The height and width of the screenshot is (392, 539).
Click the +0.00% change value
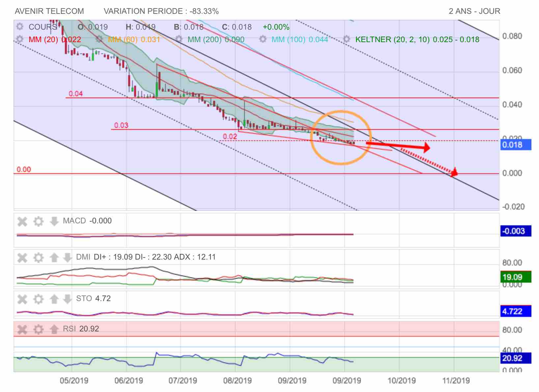[276, 27]
